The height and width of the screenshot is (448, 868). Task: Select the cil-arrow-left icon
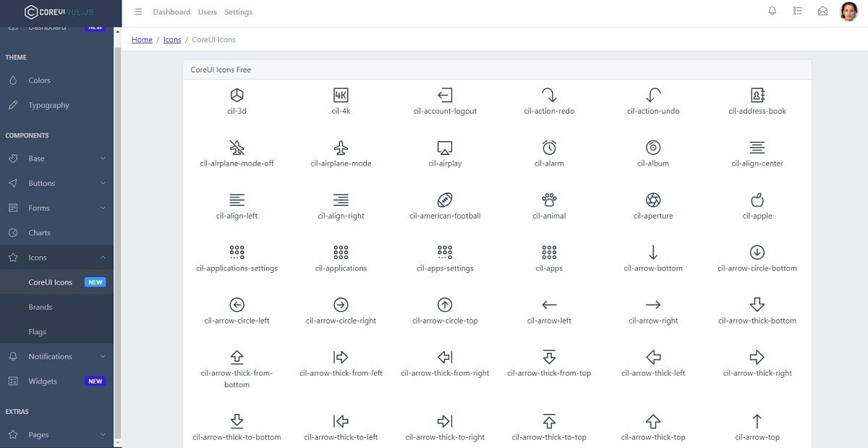pos(549,305)
